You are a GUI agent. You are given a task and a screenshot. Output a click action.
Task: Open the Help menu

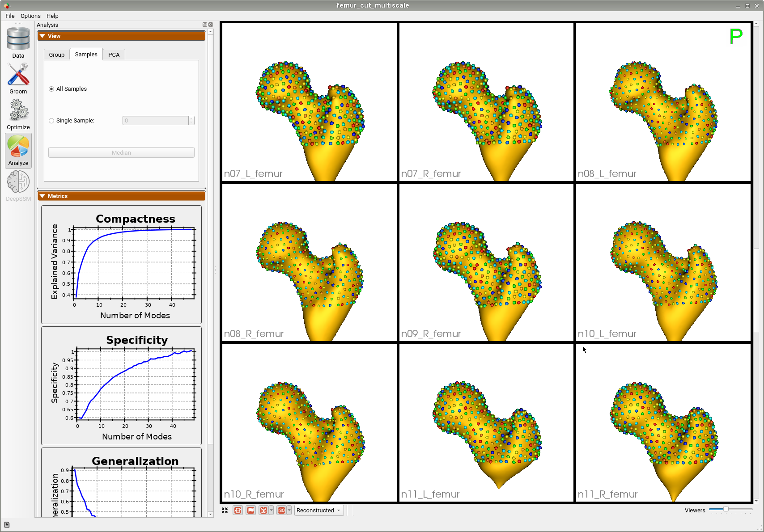click(52, 16)
